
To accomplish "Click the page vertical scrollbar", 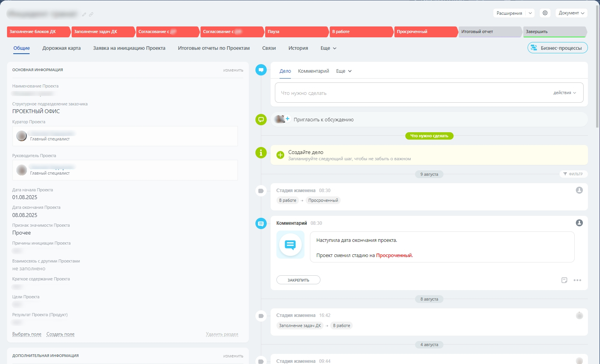I will [598, 66].
